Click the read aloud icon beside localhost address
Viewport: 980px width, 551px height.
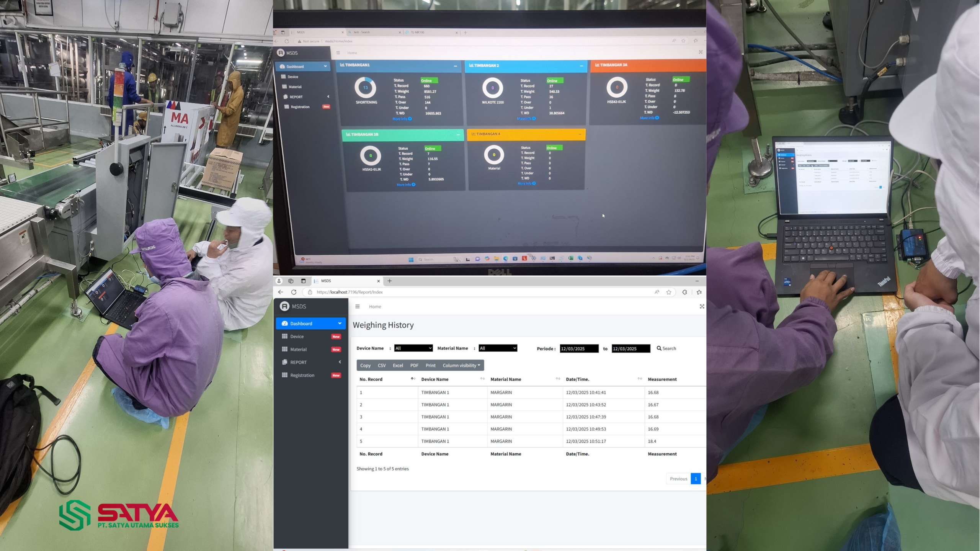point(657,292)
